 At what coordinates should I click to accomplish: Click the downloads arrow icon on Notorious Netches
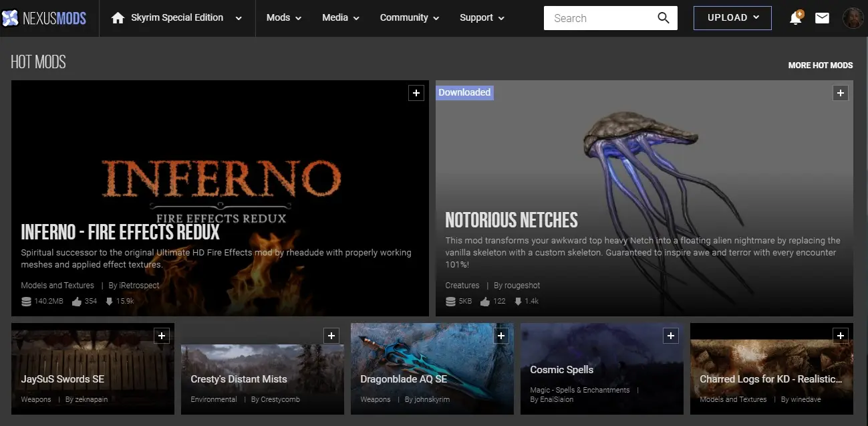click(x=518, y=302)
